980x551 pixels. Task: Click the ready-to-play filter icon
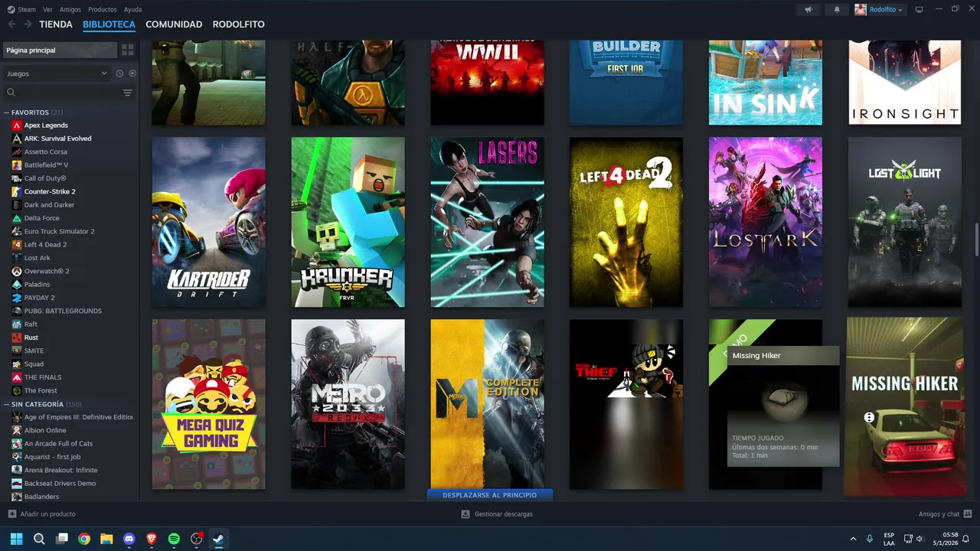pos(132,73)
